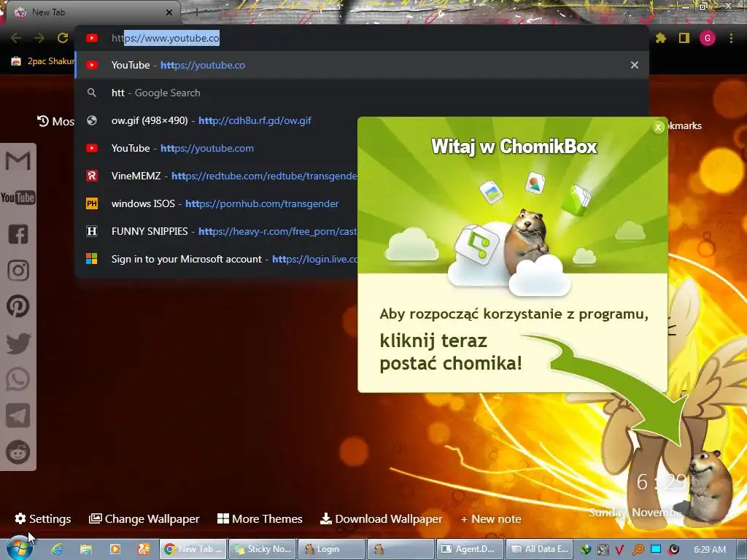Select the New Tab Chrome taskbar button
Viewport: 747px width, 560px height.
click(193, 549)
